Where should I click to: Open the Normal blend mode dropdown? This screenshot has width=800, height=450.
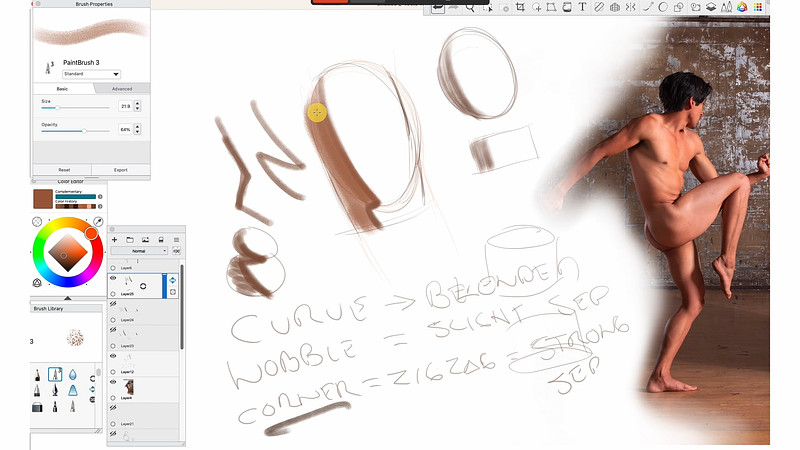tap(139, 251)
